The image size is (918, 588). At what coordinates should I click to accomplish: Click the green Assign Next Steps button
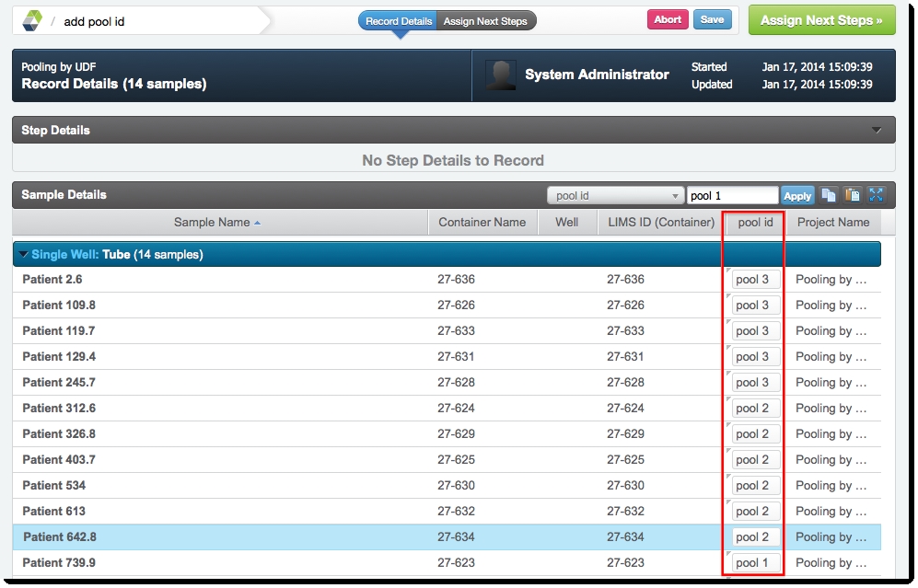pos(821,20)
